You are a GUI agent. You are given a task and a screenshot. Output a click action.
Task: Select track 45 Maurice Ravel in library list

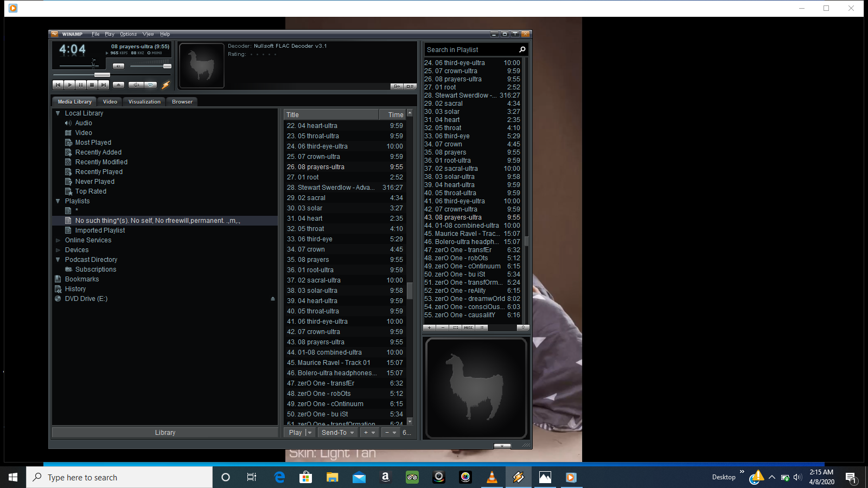coord(345,363)
